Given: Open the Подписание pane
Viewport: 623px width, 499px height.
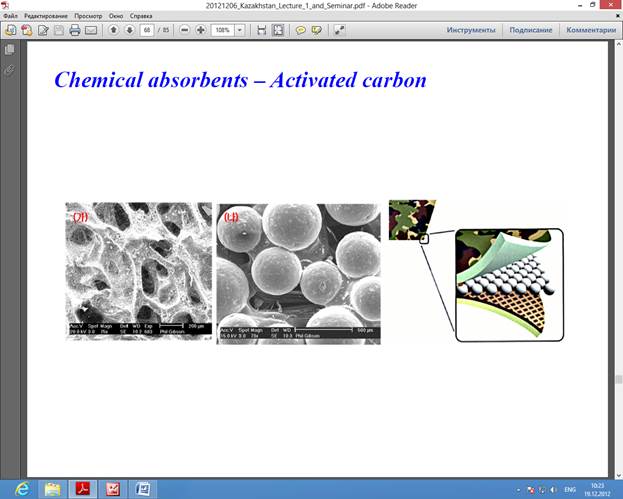Looking at the screenshot, I should point(530,30).
